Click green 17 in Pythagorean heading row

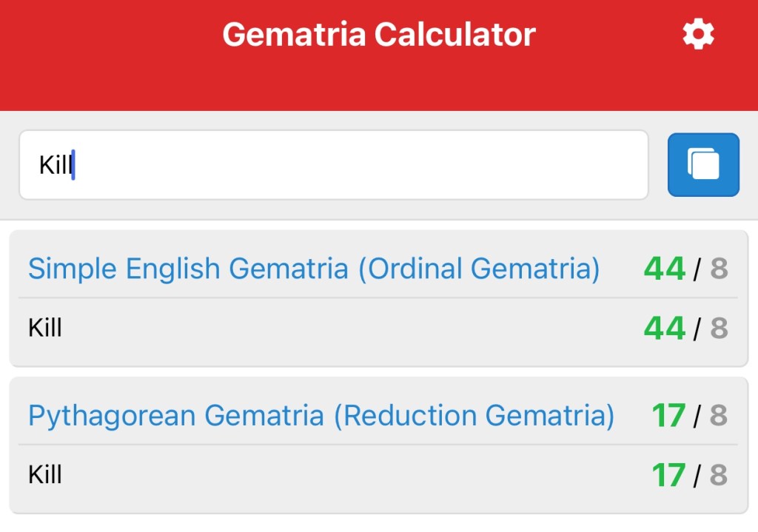668,417
